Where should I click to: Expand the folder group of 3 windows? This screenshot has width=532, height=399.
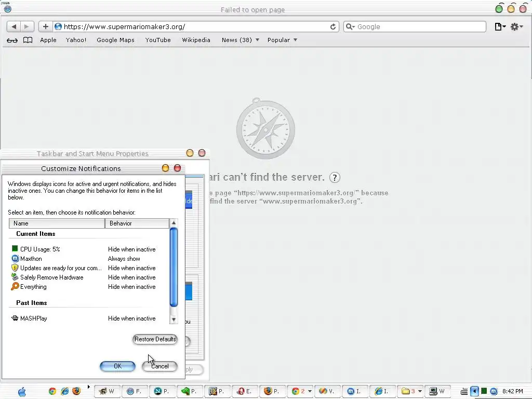410,391
